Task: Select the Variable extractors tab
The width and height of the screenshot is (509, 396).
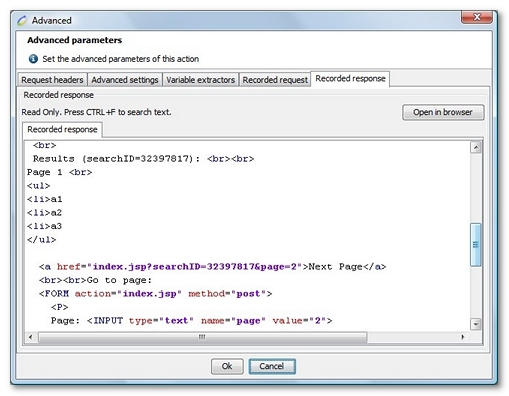Action: [200, 80]
